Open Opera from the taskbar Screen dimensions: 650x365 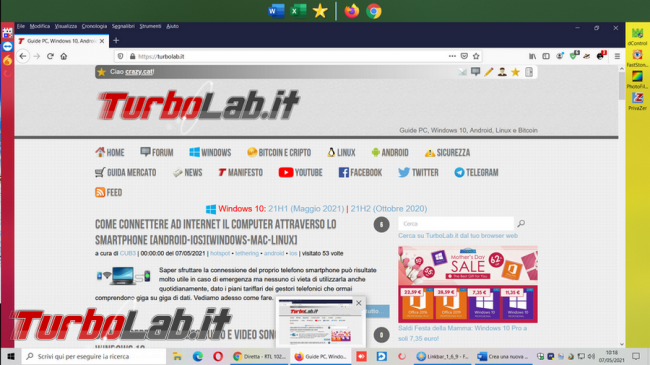[x=218, y=356]
